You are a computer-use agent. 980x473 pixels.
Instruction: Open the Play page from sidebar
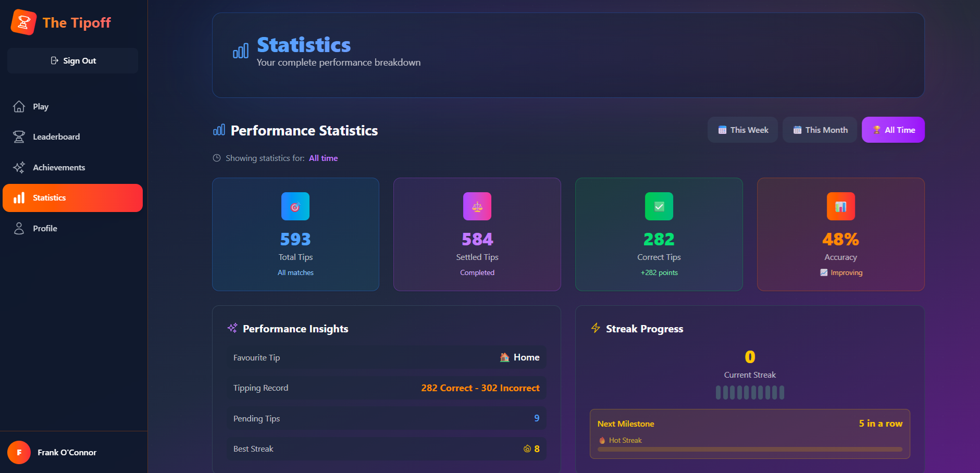pos(41,107)
